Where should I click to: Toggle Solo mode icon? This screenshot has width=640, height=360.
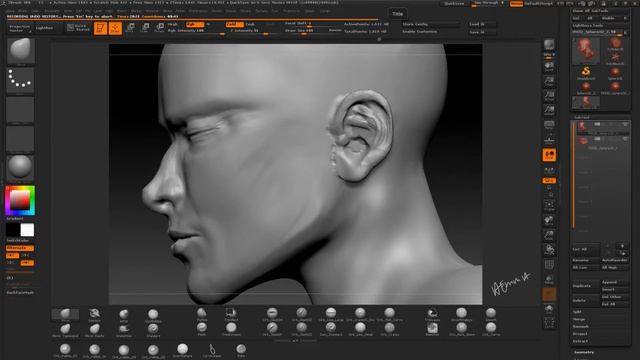pyautogui.click(x=549, y=309)
